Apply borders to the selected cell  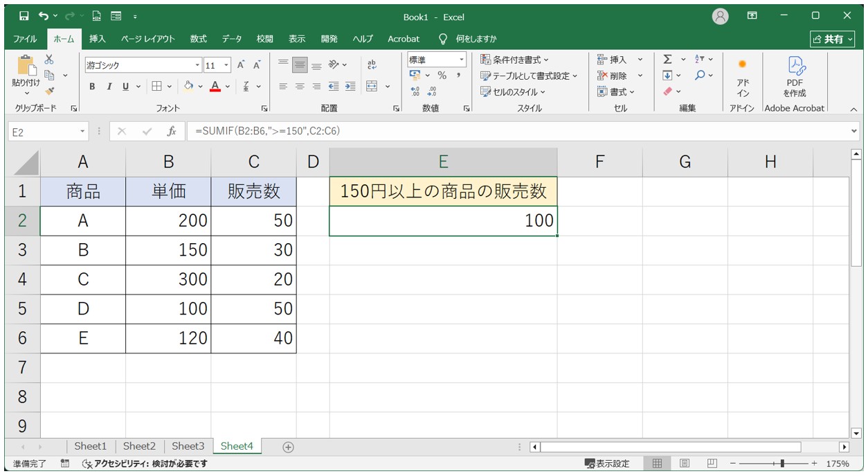point(156,87)
